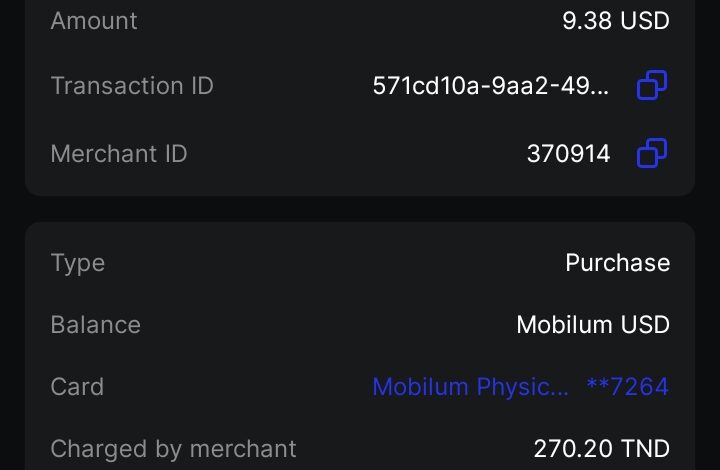Tap the gap between the two detail cards
Screen dimensions: 720x470
tap(360, 208)
